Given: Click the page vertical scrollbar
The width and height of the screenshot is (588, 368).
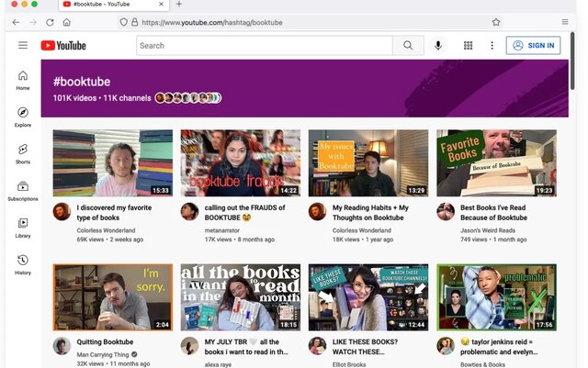Looking at the screenshot, I should 572,61.
